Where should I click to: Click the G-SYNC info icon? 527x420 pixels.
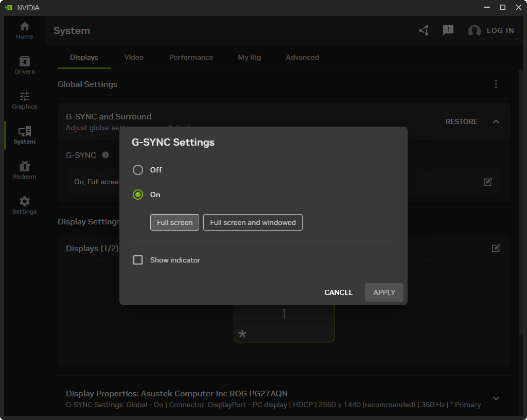106,155
